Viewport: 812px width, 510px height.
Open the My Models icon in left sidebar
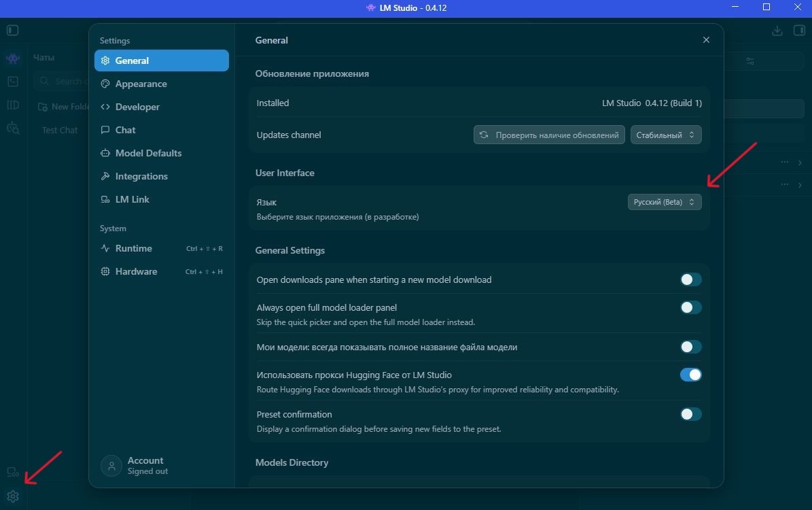(x=13, y=105)
